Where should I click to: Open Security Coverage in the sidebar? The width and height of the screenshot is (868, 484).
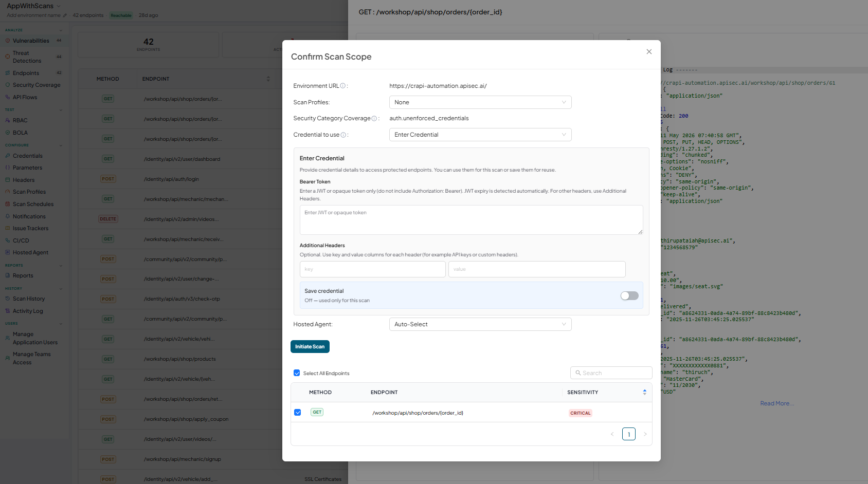pos(37,85)
